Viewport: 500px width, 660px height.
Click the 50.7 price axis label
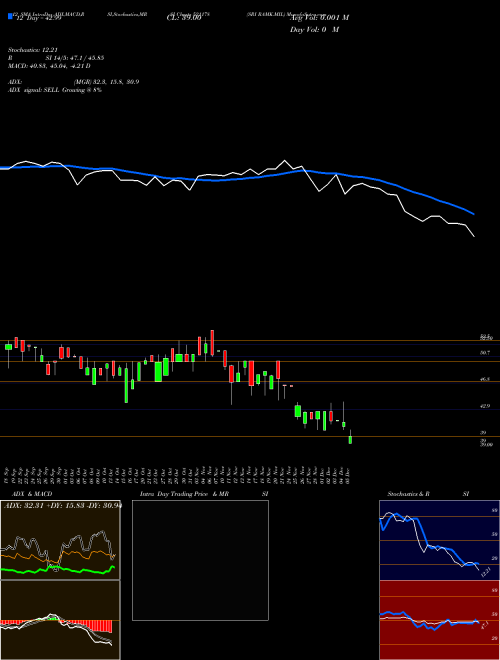click(485, 352)
